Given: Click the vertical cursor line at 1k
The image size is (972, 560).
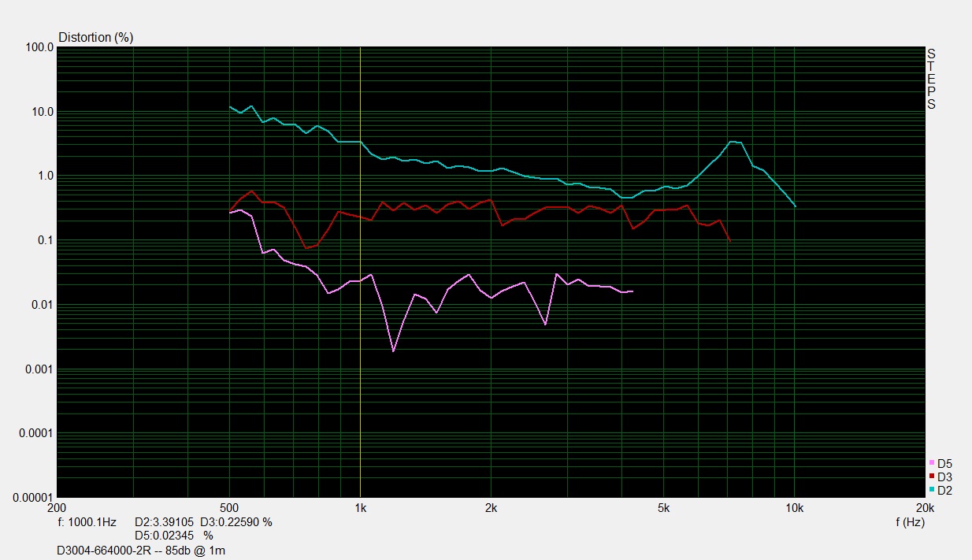Looking at the screenshot, I should click(x=360, y=272).
